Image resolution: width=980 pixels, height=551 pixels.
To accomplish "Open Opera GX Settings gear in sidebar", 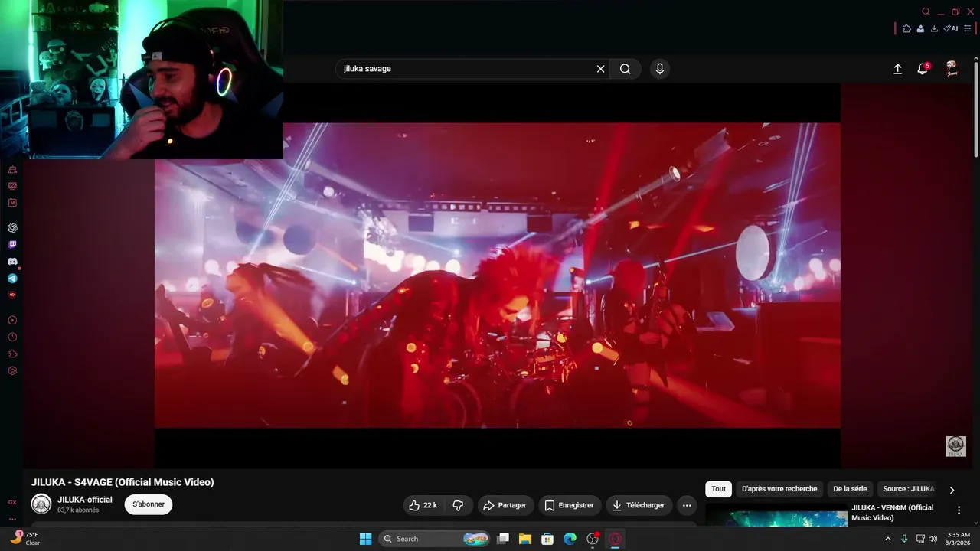I will (x=12, y=370).
